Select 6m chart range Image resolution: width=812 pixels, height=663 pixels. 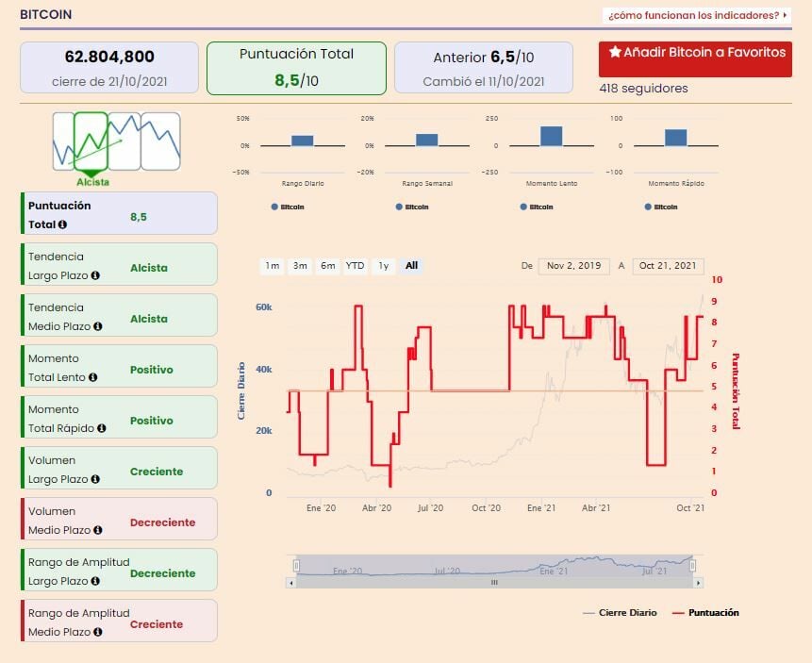pos(328,266)
